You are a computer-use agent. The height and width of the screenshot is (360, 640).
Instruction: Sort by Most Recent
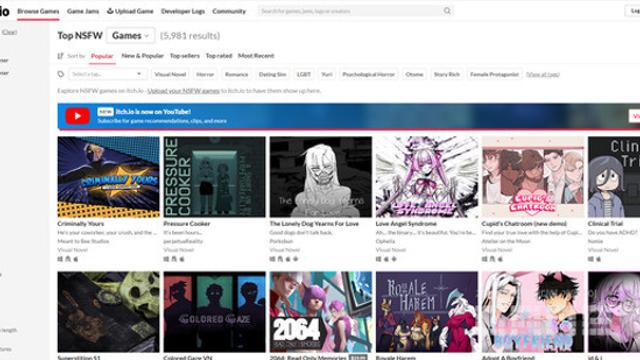[256, 56]
